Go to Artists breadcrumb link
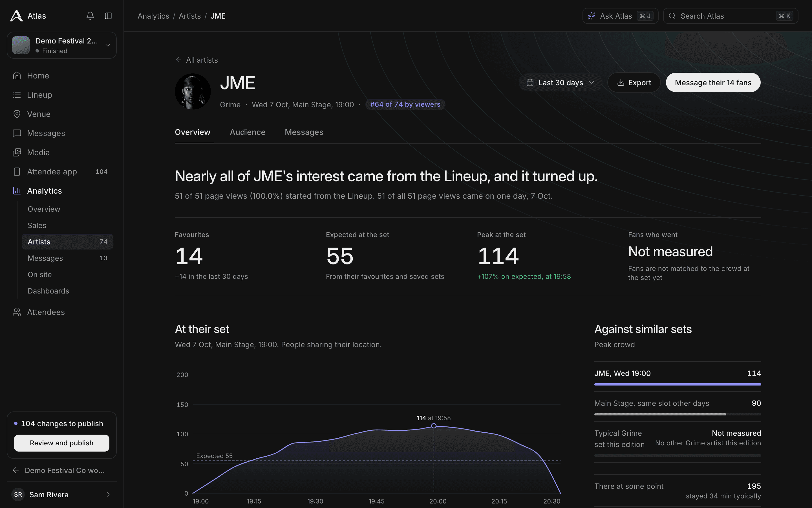Viewport: 812px width, 508px height. click(189, 16)
